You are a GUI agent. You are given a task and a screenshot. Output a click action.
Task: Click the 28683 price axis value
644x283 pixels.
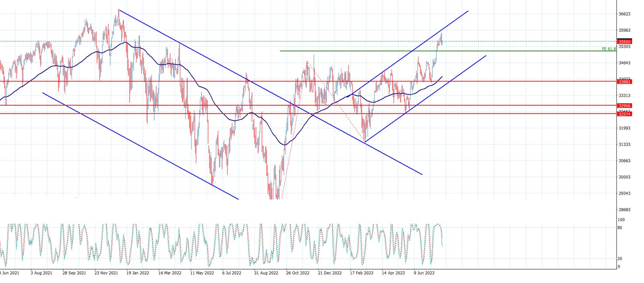(624, 210)
